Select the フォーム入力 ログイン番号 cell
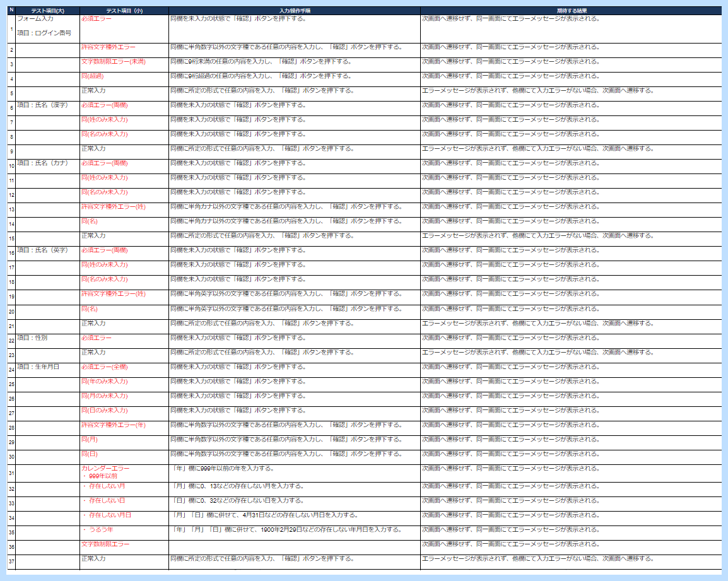Screen dimensions: 728x581 47,28
